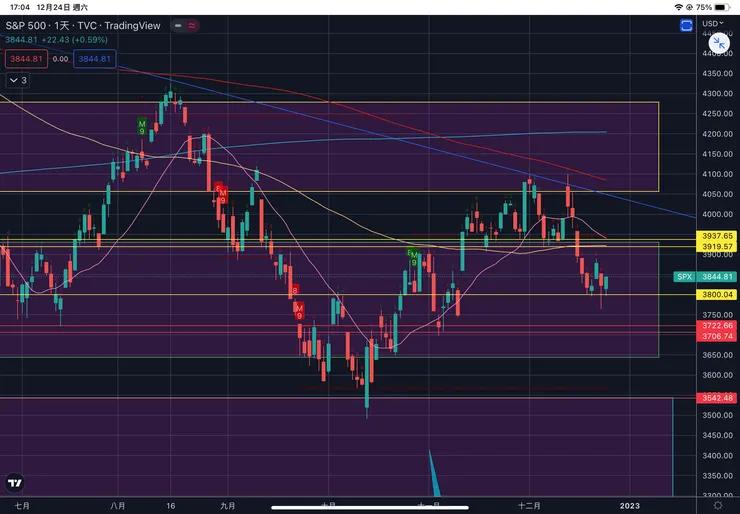Open chart settings gear on the time axis
Viewport: 740px width, 514px height.
coord(718,506)
